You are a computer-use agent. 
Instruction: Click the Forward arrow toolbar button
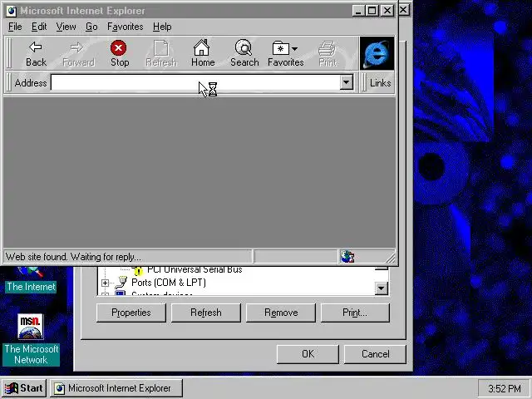[x=78, y=53]
